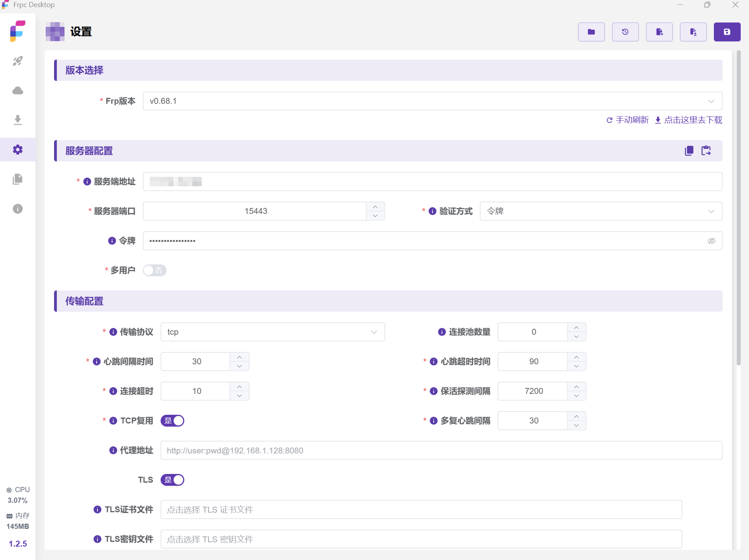Click info icon beside 心跳间隔时间
749x560 pixels.
click(97, 361)
